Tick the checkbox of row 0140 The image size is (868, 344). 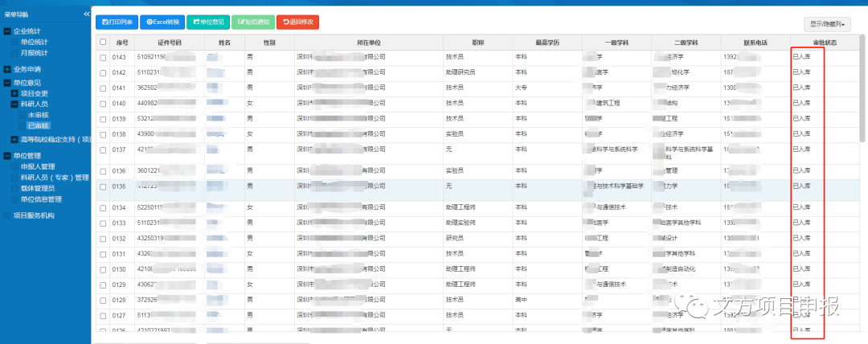click(103, 104)
